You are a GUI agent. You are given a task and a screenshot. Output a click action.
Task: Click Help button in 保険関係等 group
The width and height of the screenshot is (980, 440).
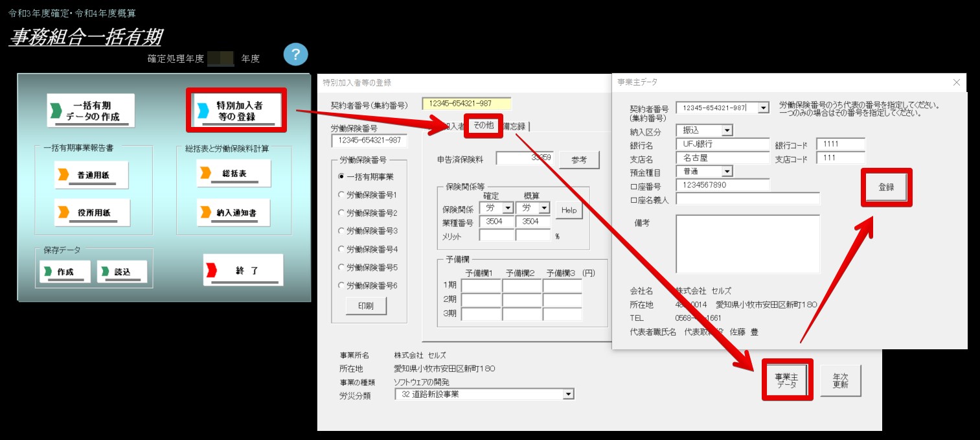pos(569,210)
